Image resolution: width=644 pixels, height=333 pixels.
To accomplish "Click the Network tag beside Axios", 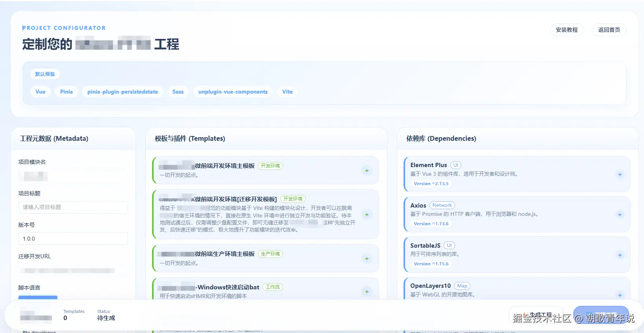I will point(442,205).
